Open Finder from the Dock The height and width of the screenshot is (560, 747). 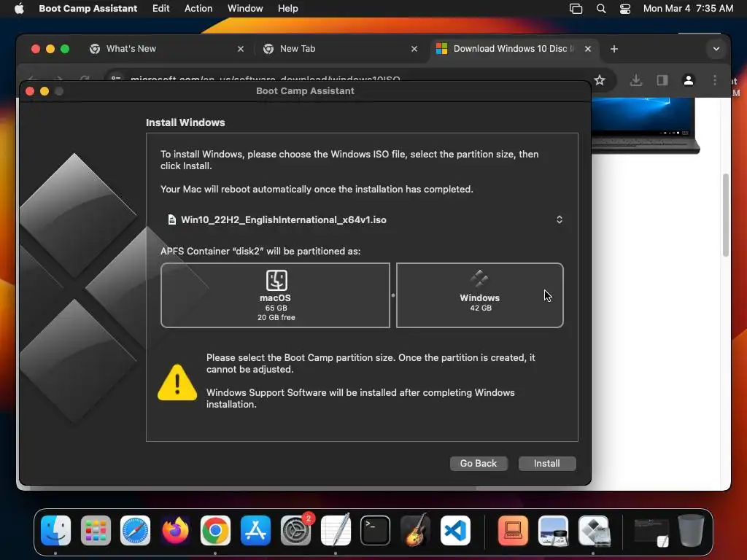pos(55,530)
